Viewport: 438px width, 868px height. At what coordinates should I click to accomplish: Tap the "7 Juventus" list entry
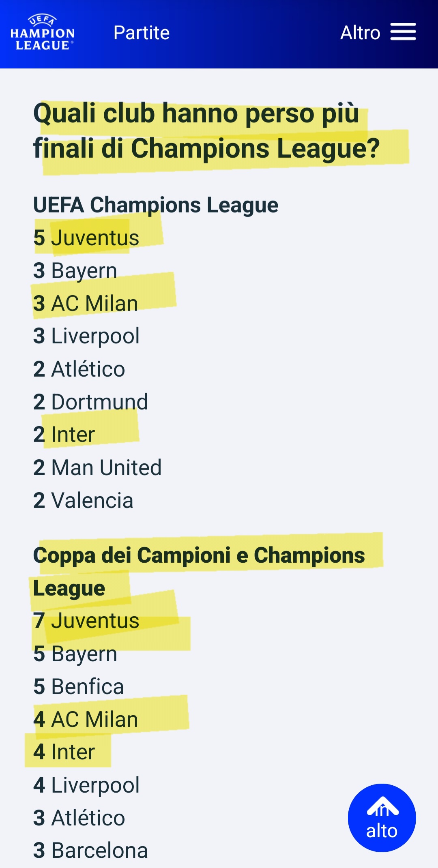tap(86, 621)
